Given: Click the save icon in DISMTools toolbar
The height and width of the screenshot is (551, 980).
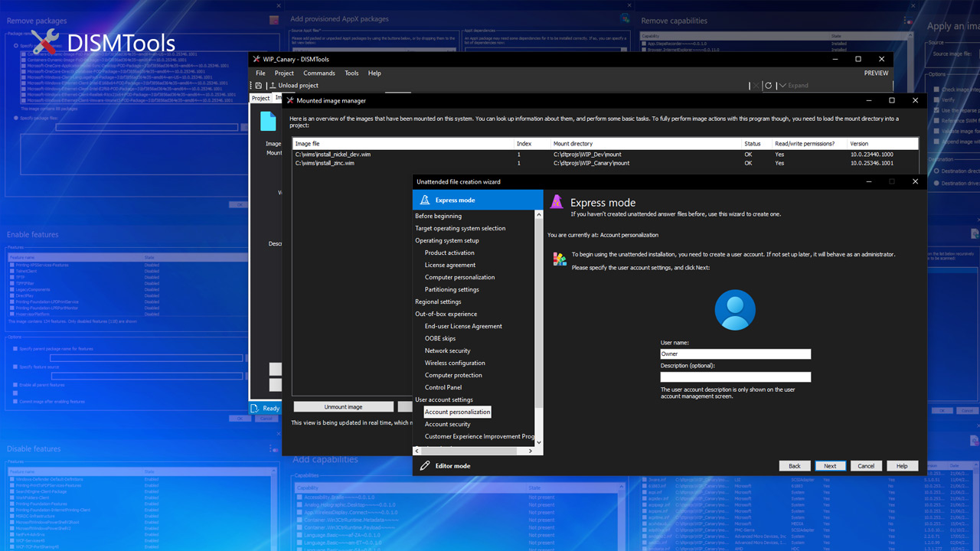Looking at the screenshot, I should [259, 86].
